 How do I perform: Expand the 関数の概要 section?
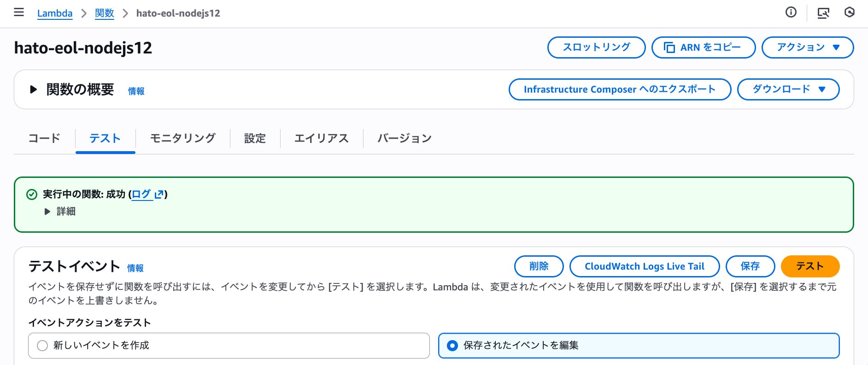33,89
